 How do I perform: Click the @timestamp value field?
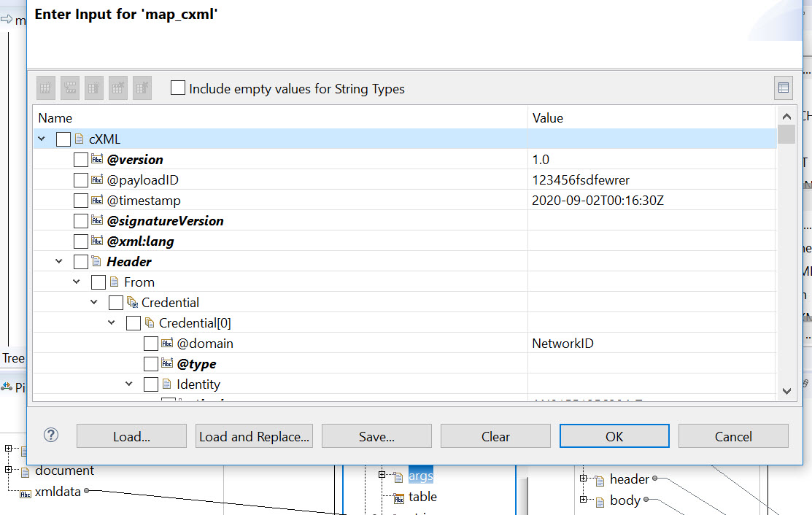[x=651, y=201]
